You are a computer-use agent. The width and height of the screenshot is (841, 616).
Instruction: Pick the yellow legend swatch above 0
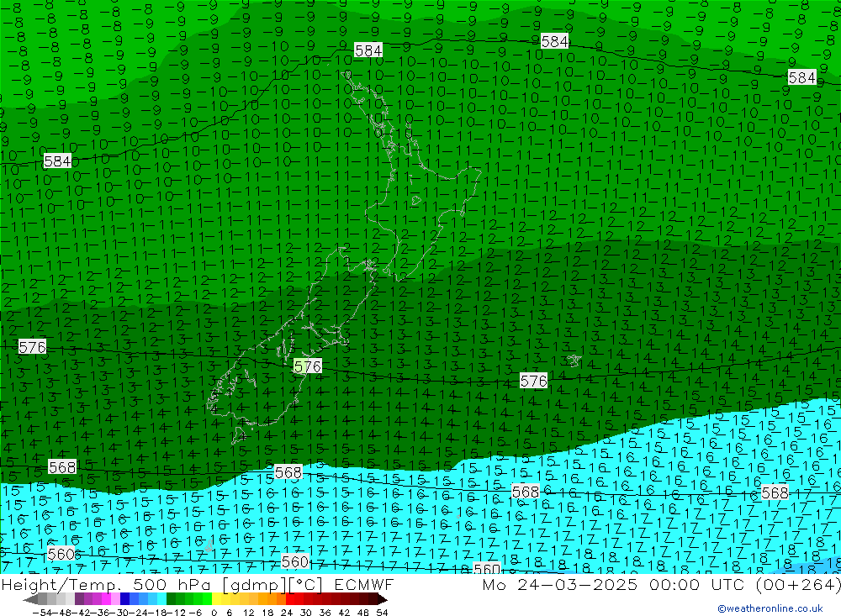tap(217, 599)
